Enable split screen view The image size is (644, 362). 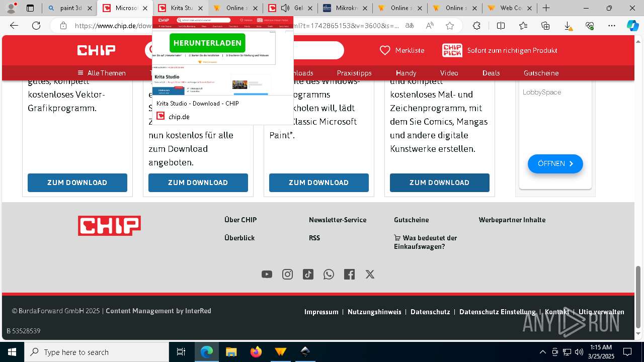point(501,26)
